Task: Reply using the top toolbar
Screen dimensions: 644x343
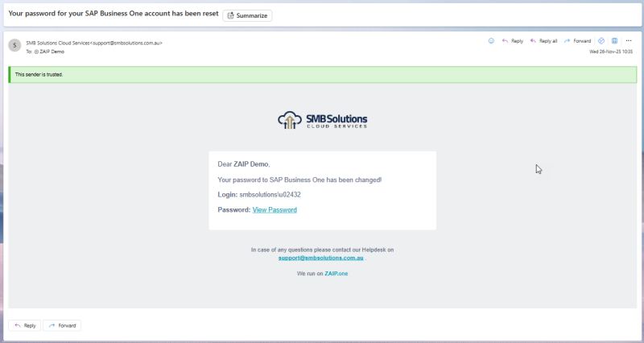Action: tap(512, 40)
